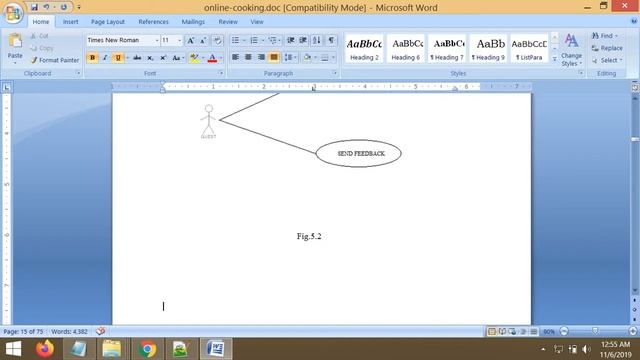
Task: Open the font name dropdown
Action: click(x=157, y=40)
